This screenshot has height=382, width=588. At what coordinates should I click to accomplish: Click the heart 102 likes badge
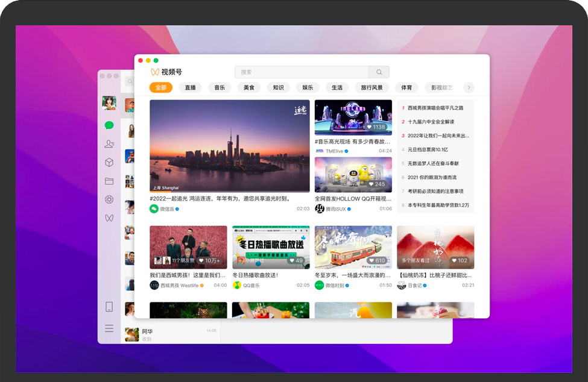pyautogui.click(x=460, y=260)
